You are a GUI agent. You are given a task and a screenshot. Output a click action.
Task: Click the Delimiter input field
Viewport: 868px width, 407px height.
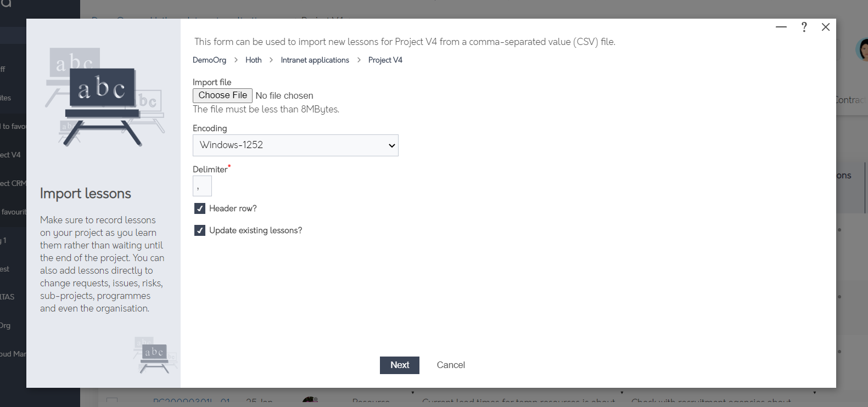point(202,186)
